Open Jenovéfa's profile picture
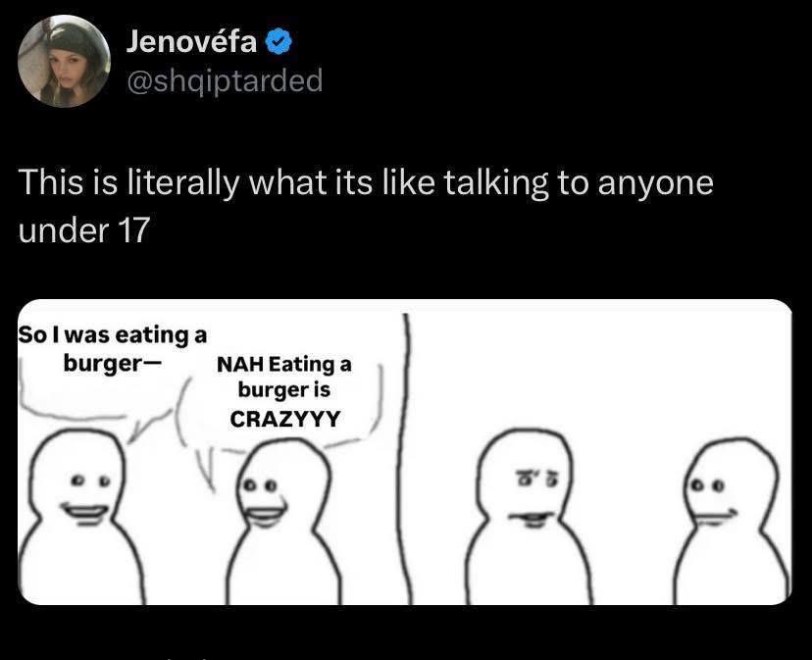This screenshot has height=660, width=812. pyautogui.click(x=64, y=61)
